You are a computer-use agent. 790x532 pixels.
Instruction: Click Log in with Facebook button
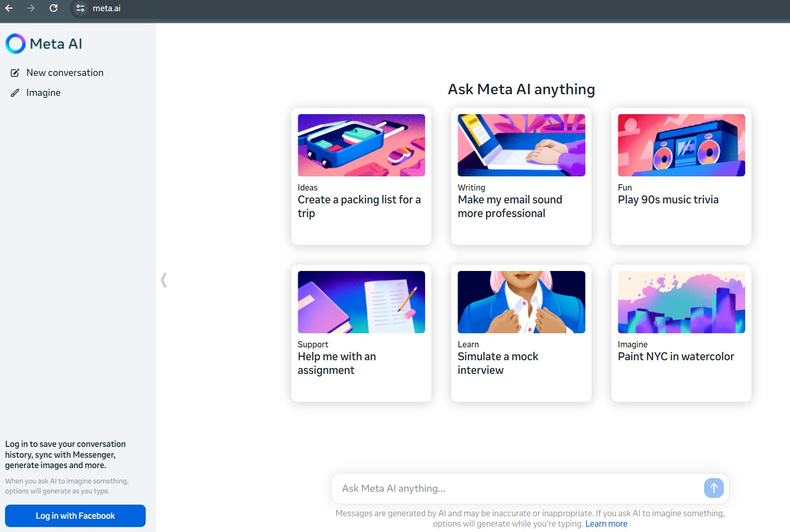pyautogui.click(x=75, y=516)
